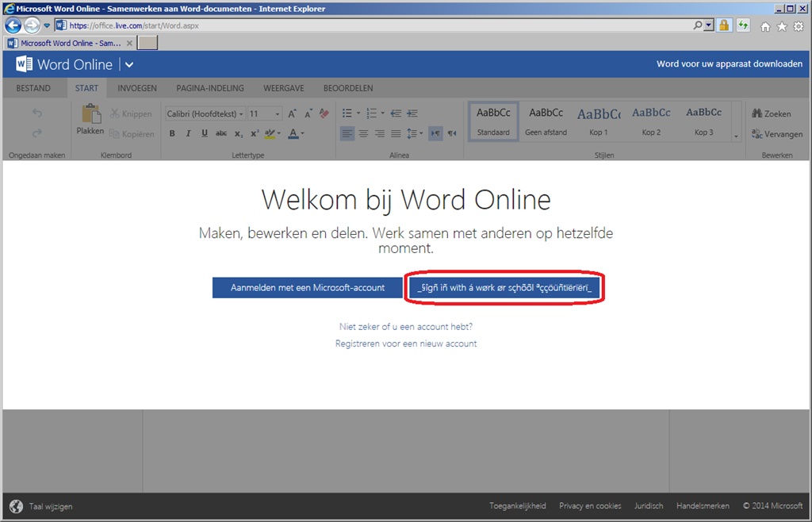Click the Redo arrow icon

click(x=36, y=133)
